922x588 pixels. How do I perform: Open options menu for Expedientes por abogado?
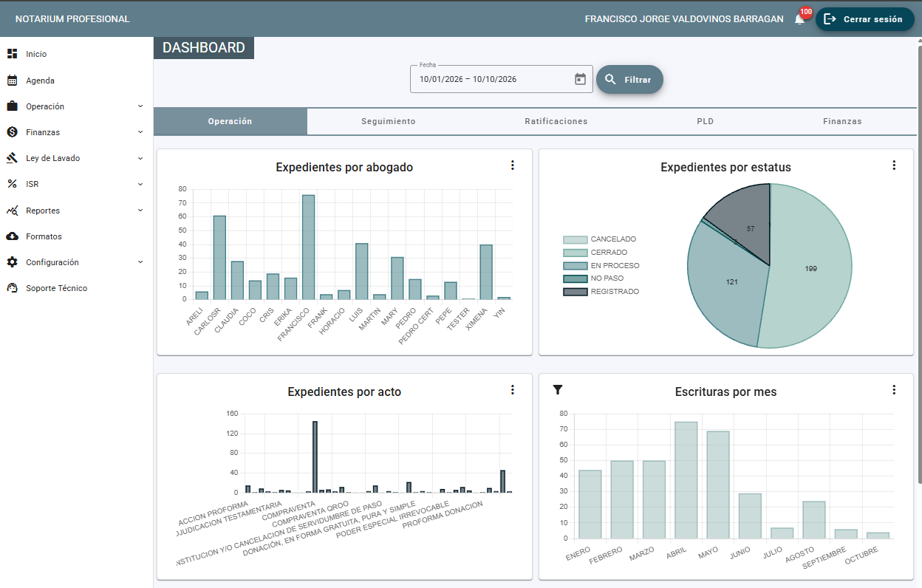coord(513,165)
